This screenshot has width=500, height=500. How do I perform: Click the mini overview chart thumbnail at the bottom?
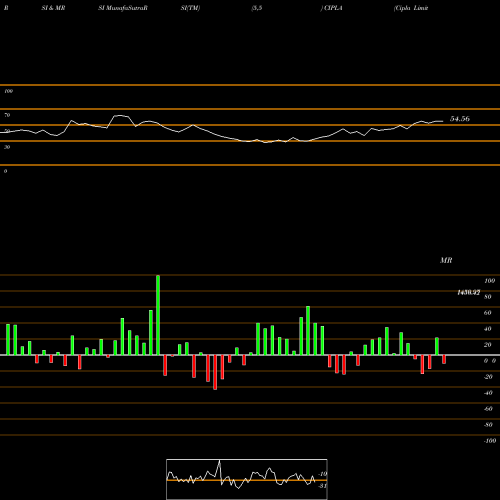click(x=247, y=479)
